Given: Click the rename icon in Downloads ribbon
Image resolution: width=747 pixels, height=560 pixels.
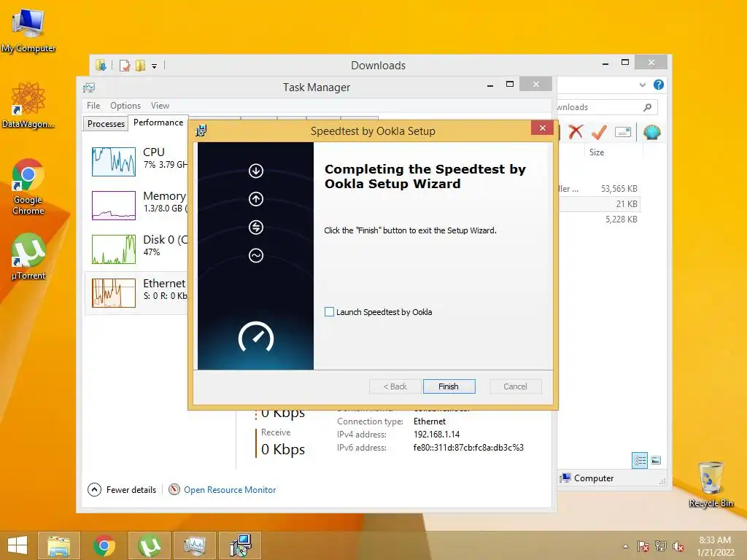Looking at the screenshot, I should pyautogui.click(x=623, y=132).
